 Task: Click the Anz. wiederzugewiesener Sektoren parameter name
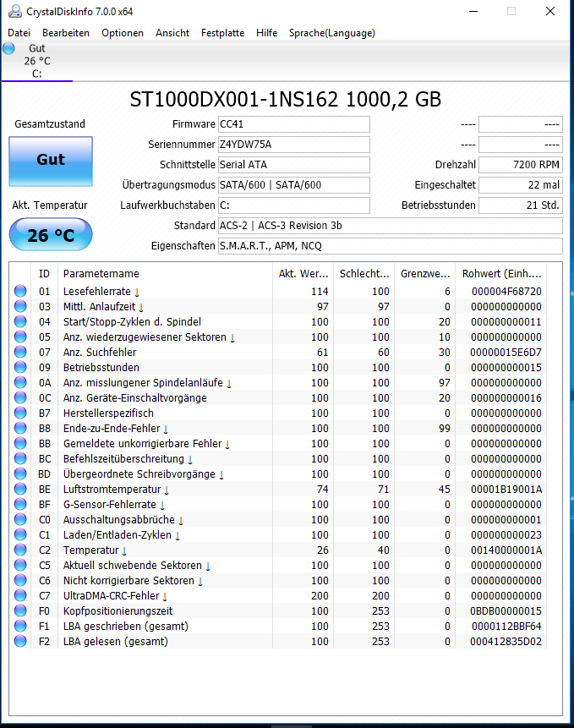tap(145, 337)
